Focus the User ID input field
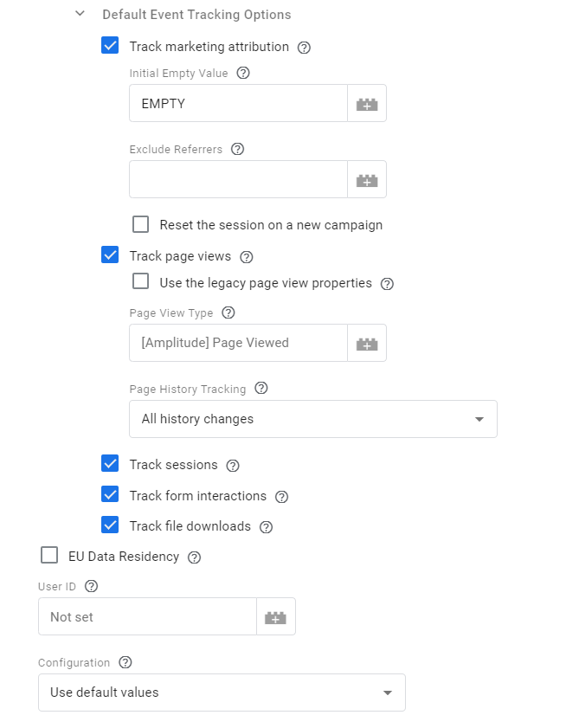 point(147,617)
